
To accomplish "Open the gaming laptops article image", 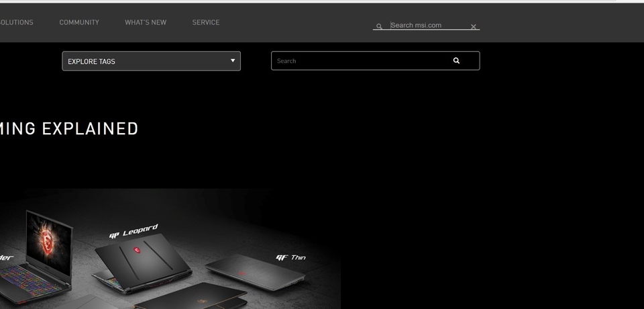I will [170, 249].
